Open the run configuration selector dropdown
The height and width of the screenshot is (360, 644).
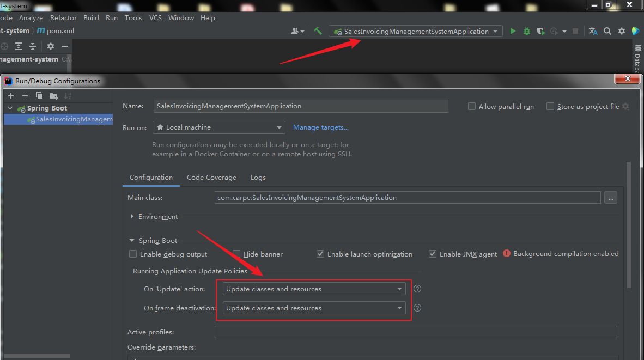(x=416, y=31)
